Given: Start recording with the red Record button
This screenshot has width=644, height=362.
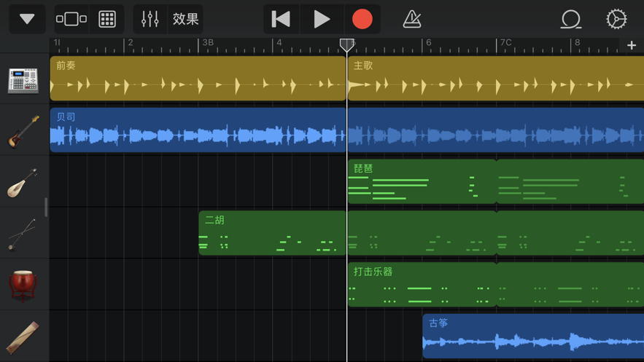Looking at the screenshot, I should click(x=362, y=19).
